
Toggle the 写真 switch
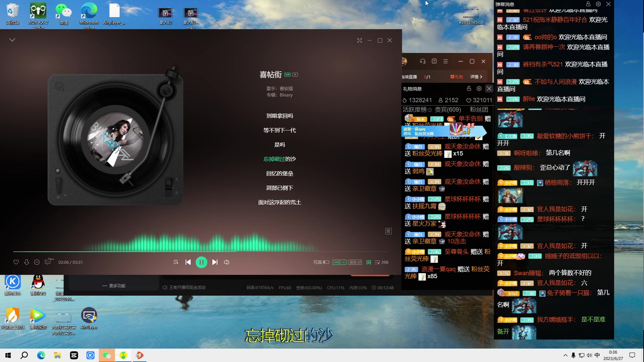pyautogui.click(x=321, y=262)
